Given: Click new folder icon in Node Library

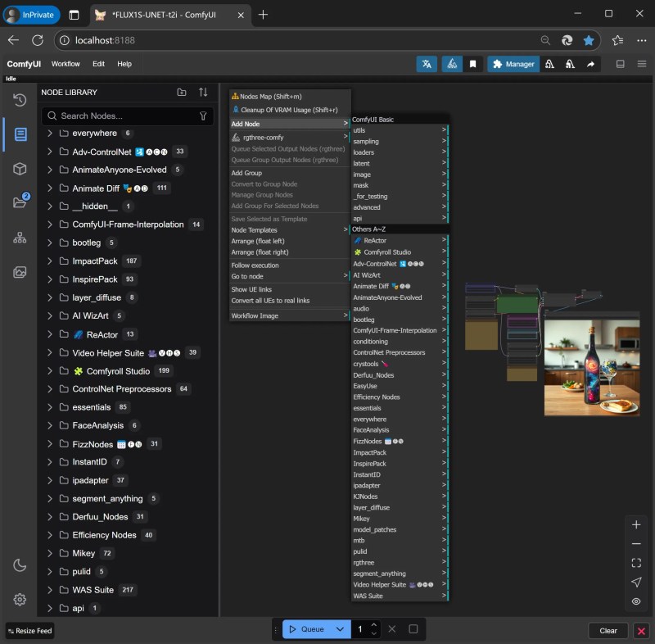Looking at the screenshot, I should click(x=181, y=93).
